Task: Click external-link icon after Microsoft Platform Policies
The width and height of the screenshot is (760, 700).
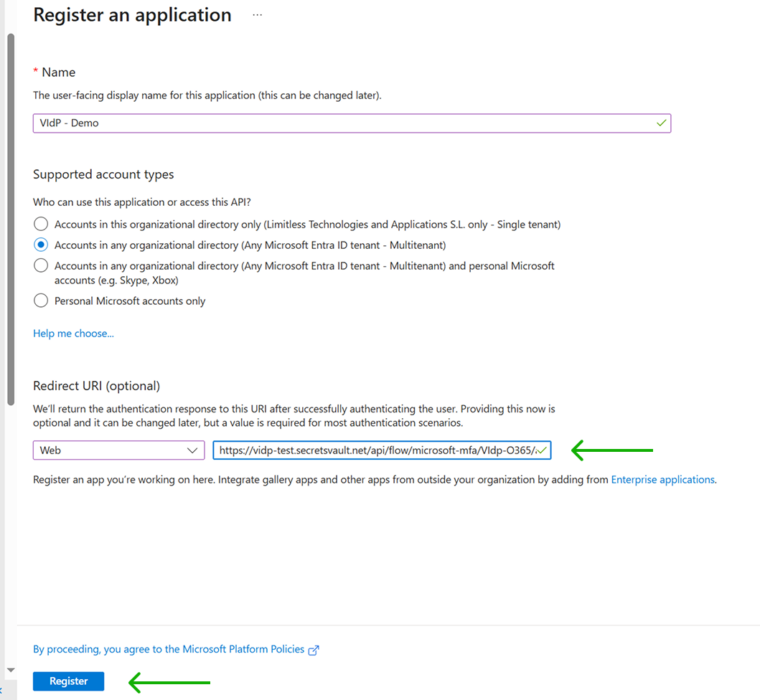Action: pyautogui.click(x=314, y=650)
